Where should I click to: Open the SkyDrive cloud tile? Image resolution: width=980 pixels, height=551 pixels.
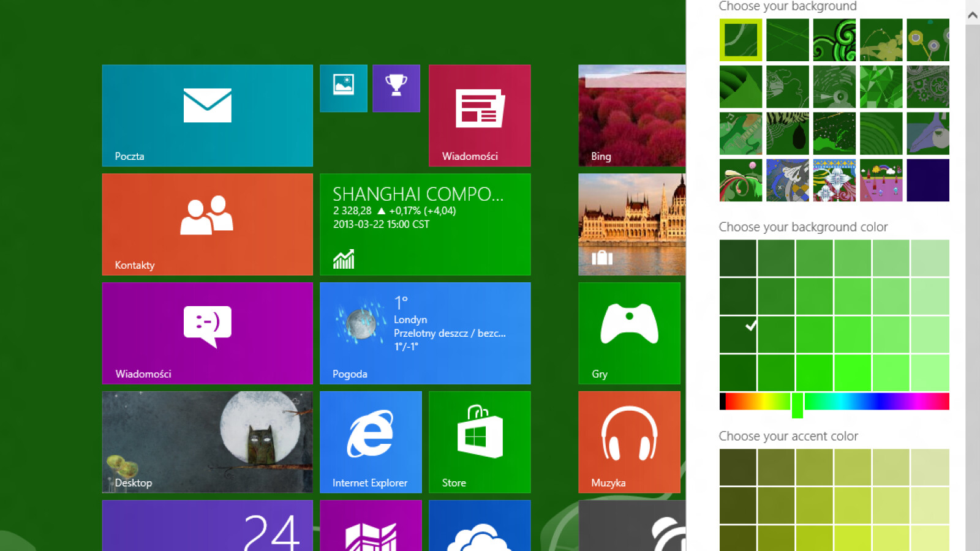pyautogui.click(x=480, y=531)
